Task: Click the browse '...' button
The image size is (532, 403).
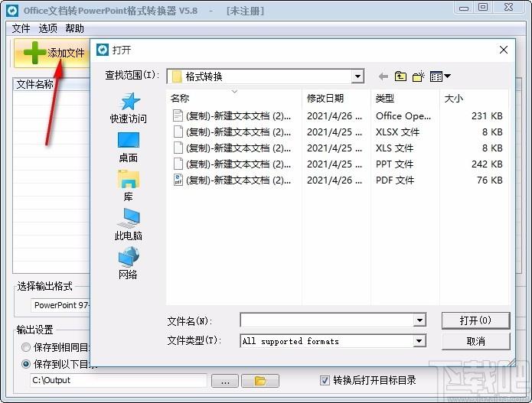Action: pos(225,381)
